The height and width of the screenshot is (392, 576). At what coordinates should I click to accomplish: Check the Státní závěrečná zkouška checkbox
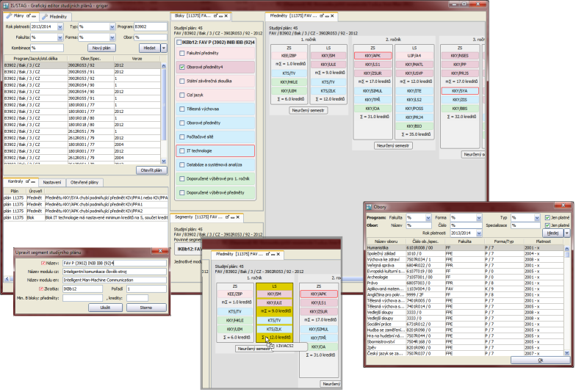pos(182,81)
